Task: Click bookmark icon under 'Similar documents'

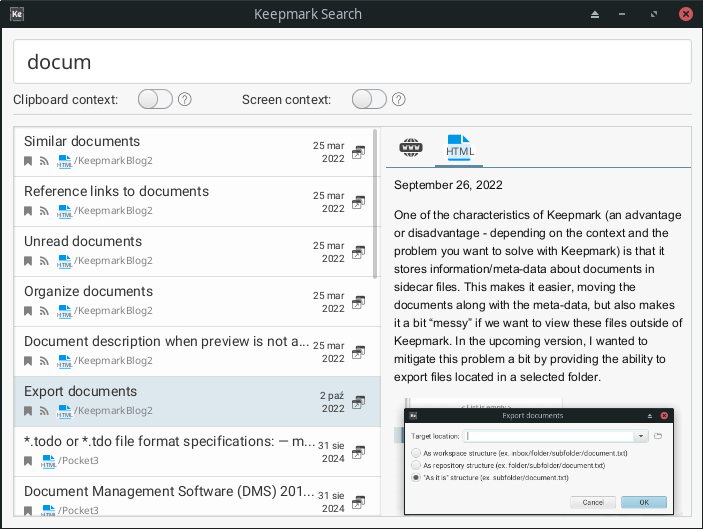Action: click(x=28, y=161)
